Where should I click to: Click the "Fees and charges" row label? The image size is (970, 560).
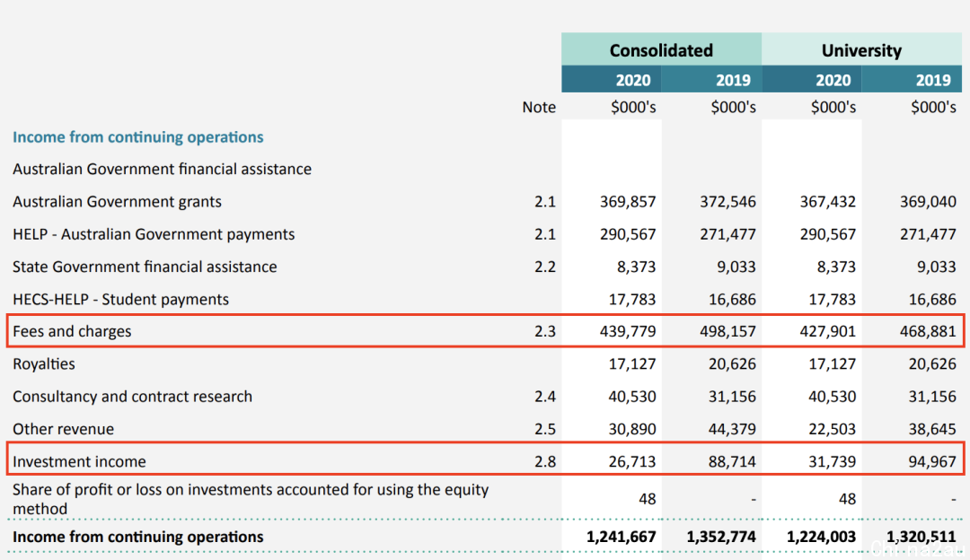pyautogui.click(x=72, y=331)
